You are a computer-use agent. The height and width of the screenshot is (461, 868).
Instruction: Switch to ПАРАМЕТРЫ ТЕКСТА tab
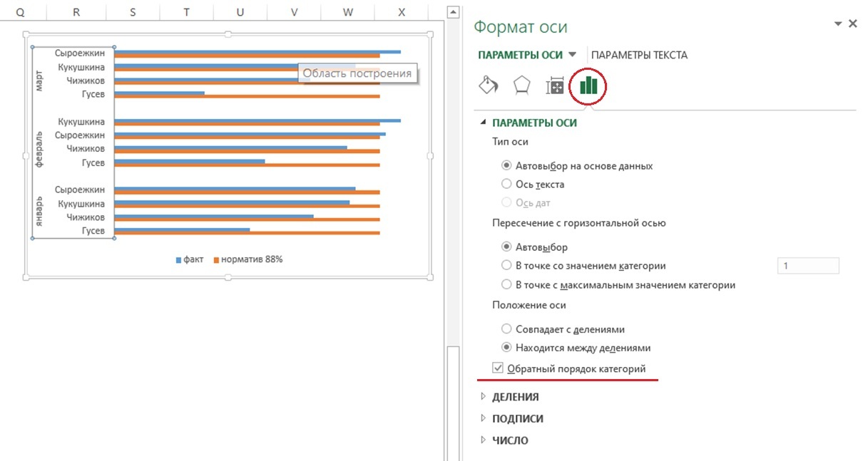639,55
